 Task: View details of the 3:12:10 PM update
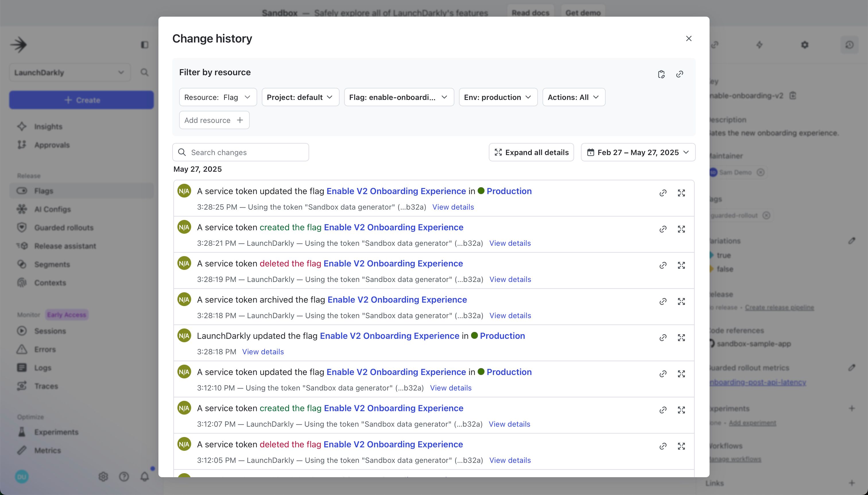(451, 388)
